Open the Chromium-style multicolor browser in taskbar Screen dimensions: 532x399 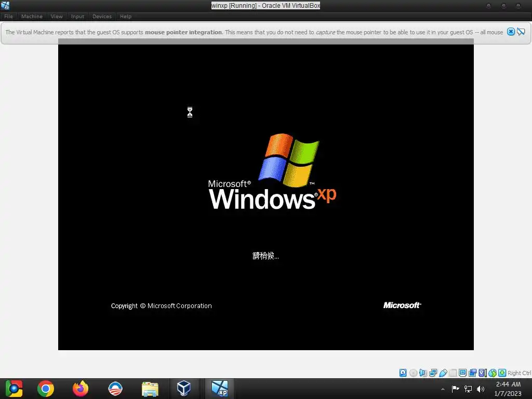pos(14,389)
